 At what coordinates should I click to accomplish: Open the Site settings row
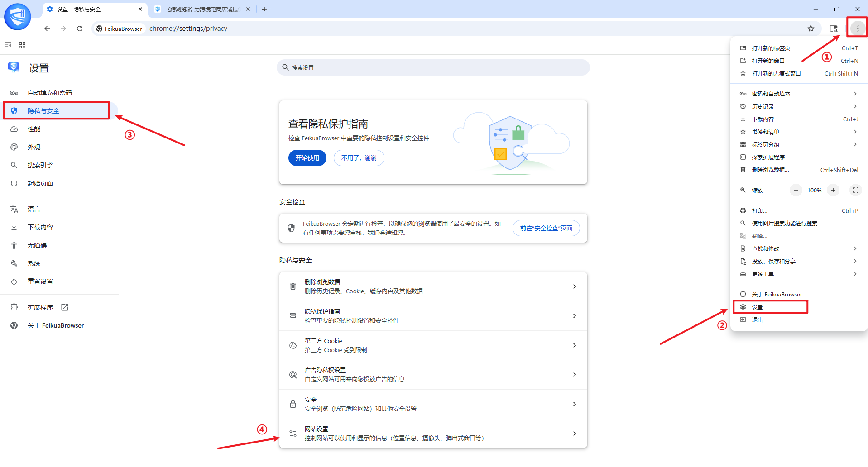pyautogui.click(x=433, y=434)
